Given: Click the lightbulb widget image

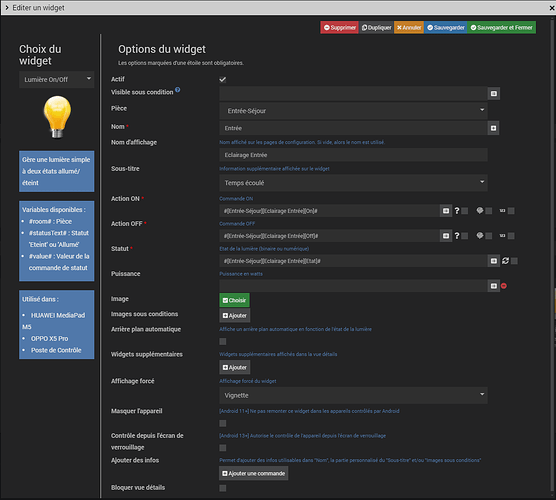Looking at the screenshot, I should 57,117.
